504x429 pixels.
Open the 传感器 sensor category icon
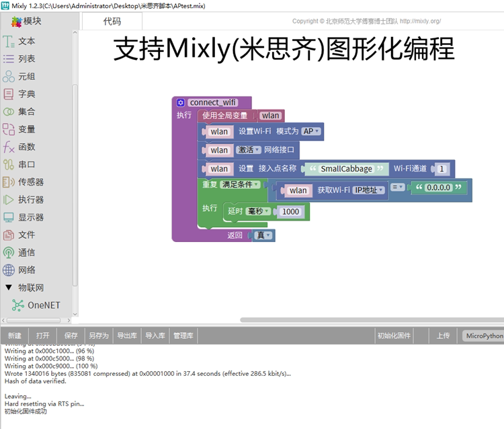coord(9,182)
